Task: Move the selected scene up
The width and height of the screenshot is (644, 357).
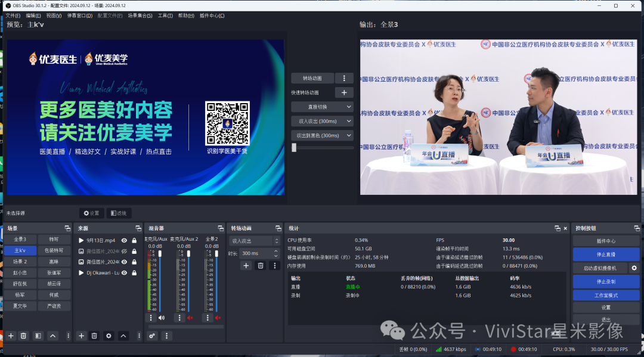Action: pos(52,336)
